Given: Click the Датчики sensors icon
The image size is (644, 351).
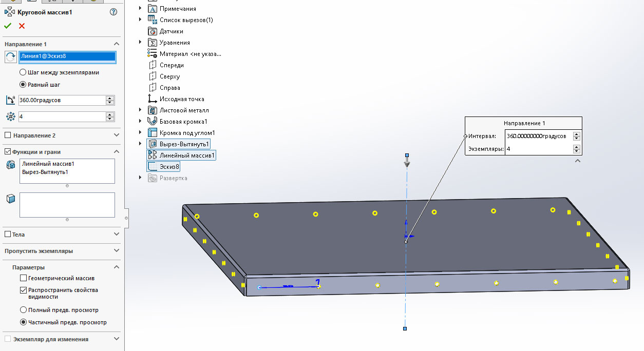Looking at the screenshot, I should click(152, 31).
